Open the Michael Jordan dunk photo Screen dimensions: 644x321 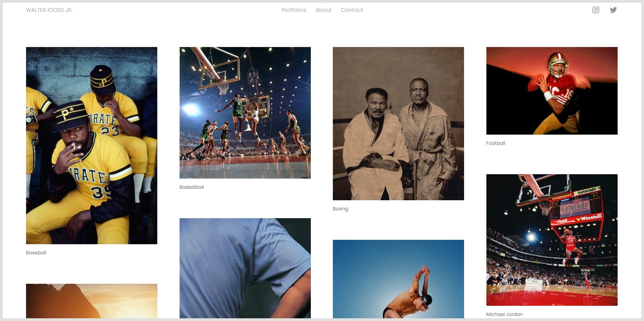552,240
